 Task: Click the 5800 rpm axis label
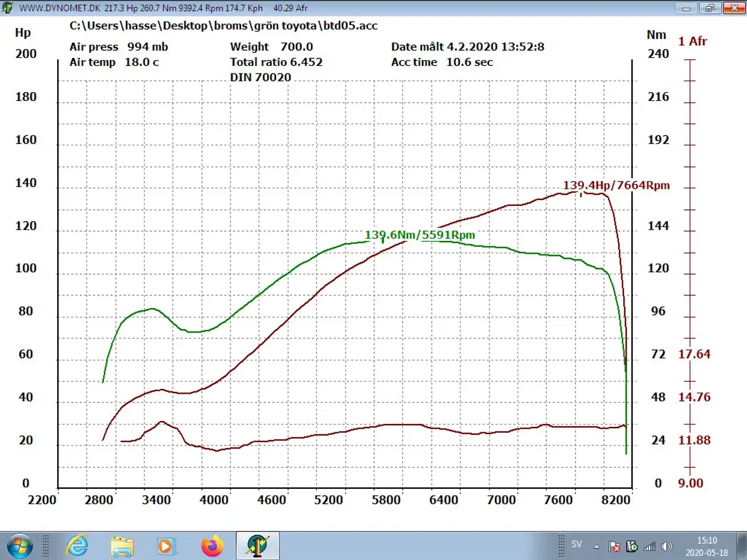386,501
